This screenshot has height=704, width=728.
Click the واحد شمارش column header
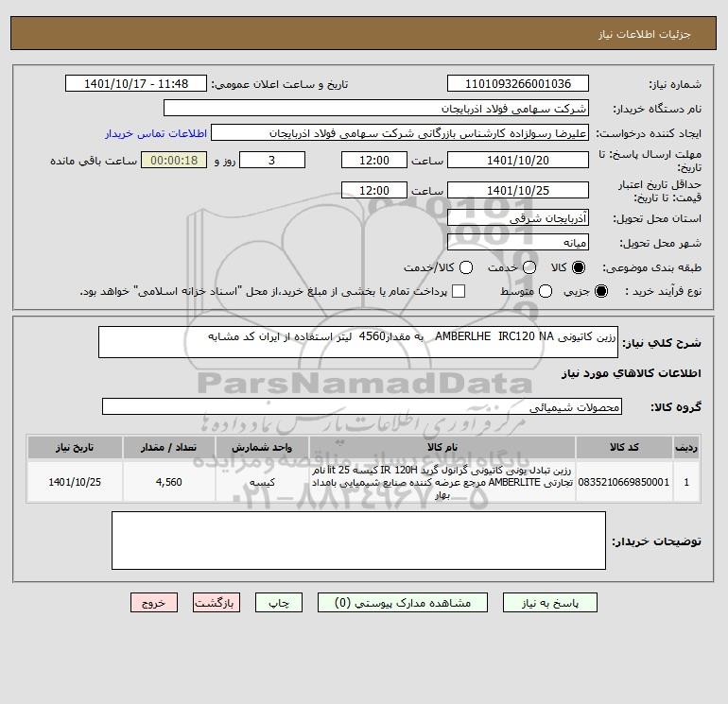[262, 447]
